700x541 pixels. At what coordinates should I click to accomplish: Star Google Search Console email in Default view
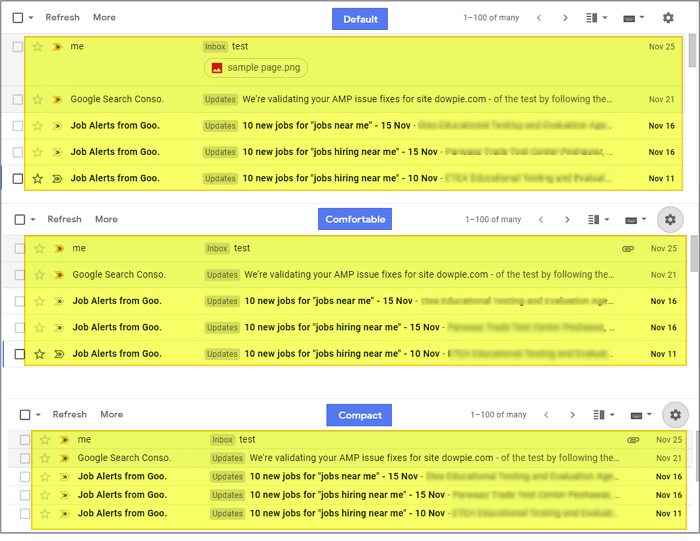[38, 99]
